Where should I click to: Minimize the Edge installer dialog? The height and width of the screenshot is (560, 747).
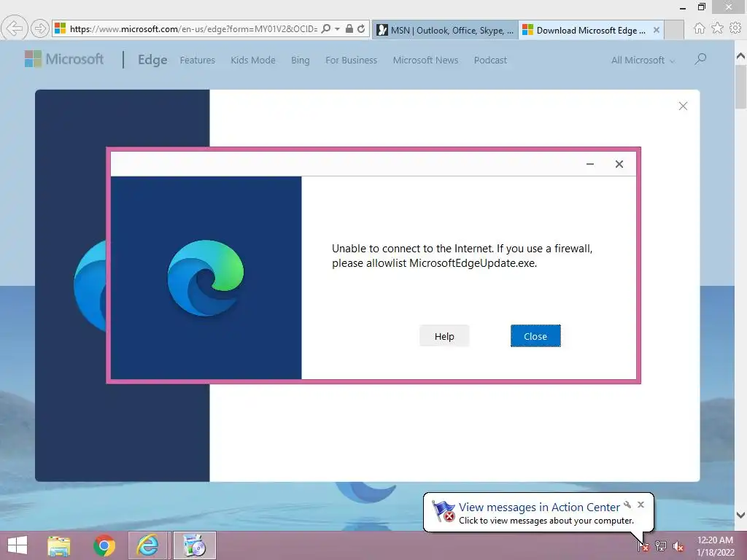click(x=589, y=164)
